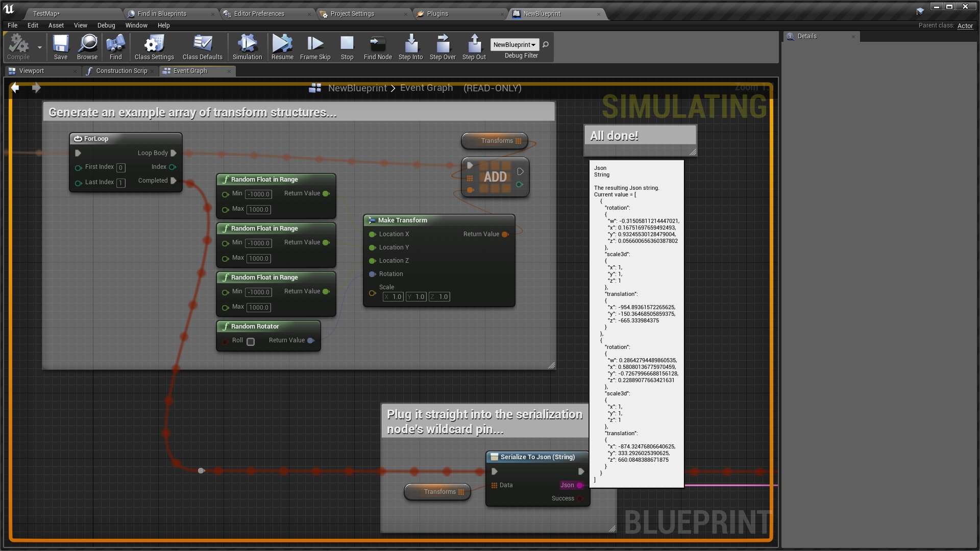The height and width of the screenshot is (551, 980).
Task: Click the ForLoop Loop Body exec pin
Action: tap(174, 153)
